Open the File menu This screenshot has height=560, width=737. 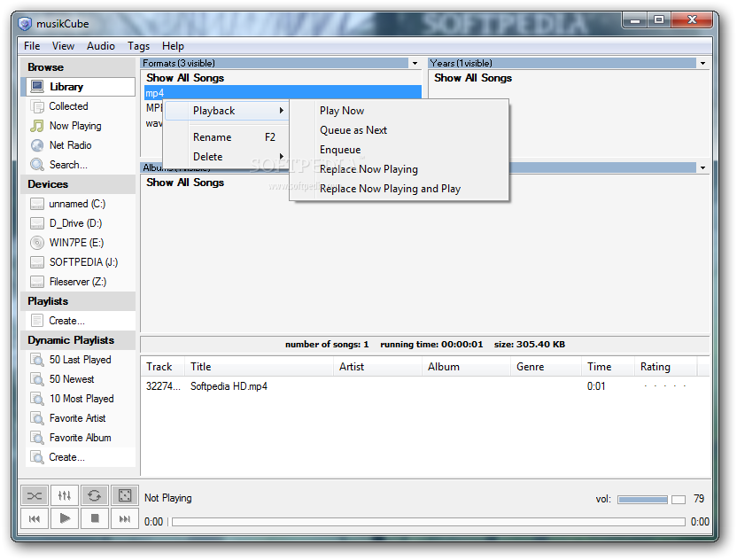32,46
